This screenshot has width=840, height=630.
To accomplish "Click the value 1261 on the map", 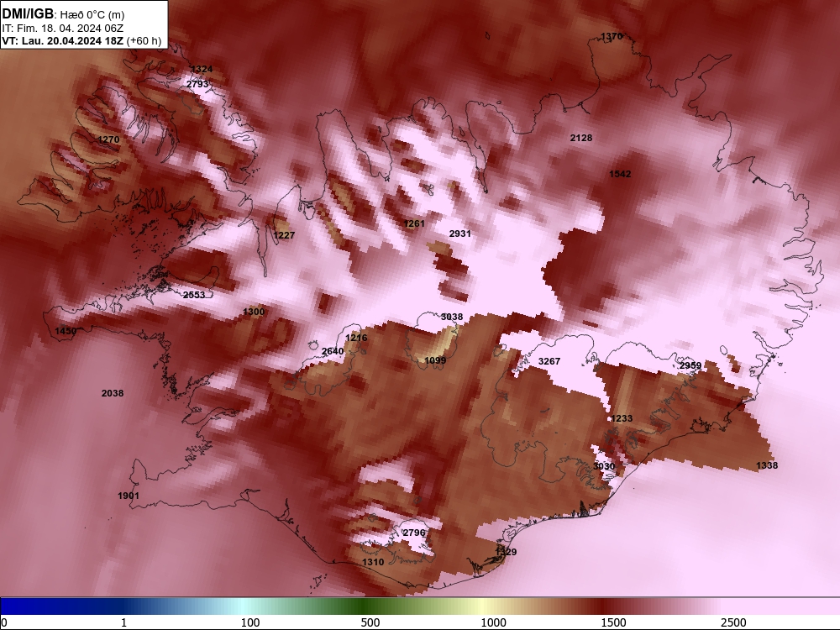I will [x=413, y=223].
